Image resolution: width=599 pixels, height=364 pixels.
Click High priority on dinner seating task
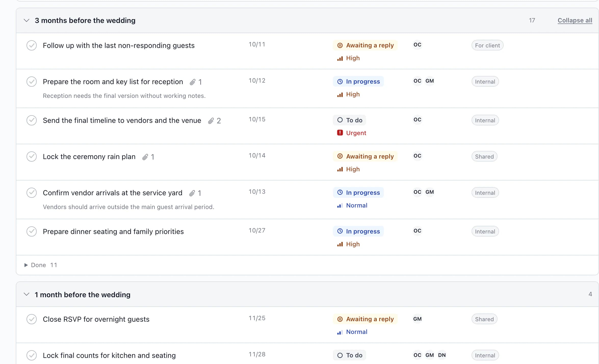pyautogui.click(x=348, y=244)
